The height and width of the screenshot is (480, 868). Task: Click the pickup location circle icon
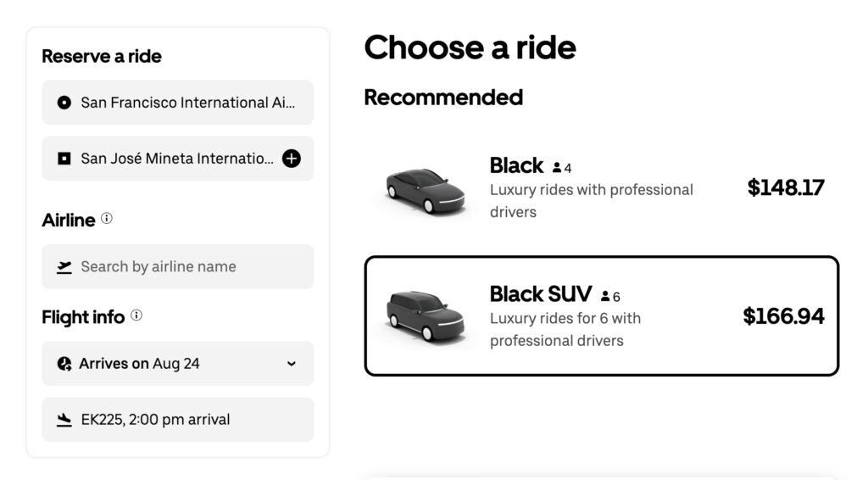click(x=64, y=103)
